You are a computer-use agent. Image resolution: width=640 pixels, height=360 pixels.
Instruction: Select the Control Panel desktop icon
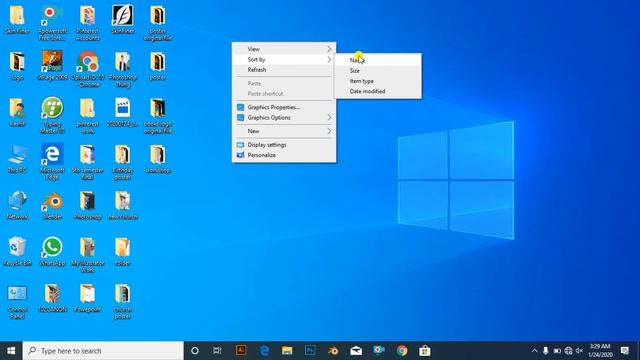pyautogui.click(x=18, y=301)
